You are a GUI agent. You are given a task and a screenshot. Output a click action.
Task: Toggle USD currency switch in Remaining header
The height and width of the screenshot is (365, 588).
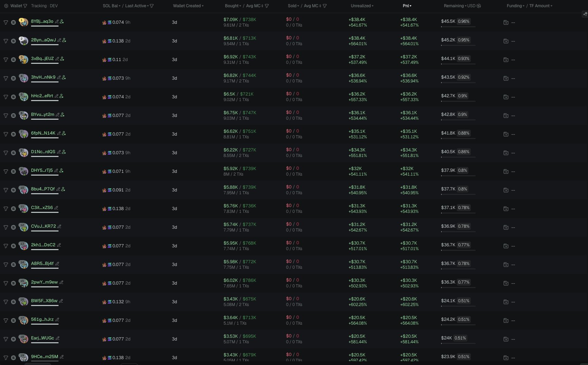pos(478,6)
